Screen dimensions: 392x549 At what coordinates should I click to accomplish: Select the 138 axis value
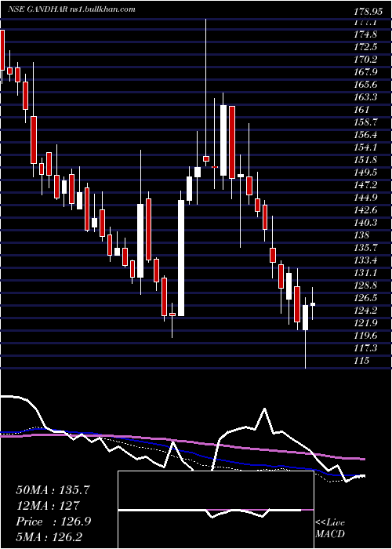tap(361, 235)
